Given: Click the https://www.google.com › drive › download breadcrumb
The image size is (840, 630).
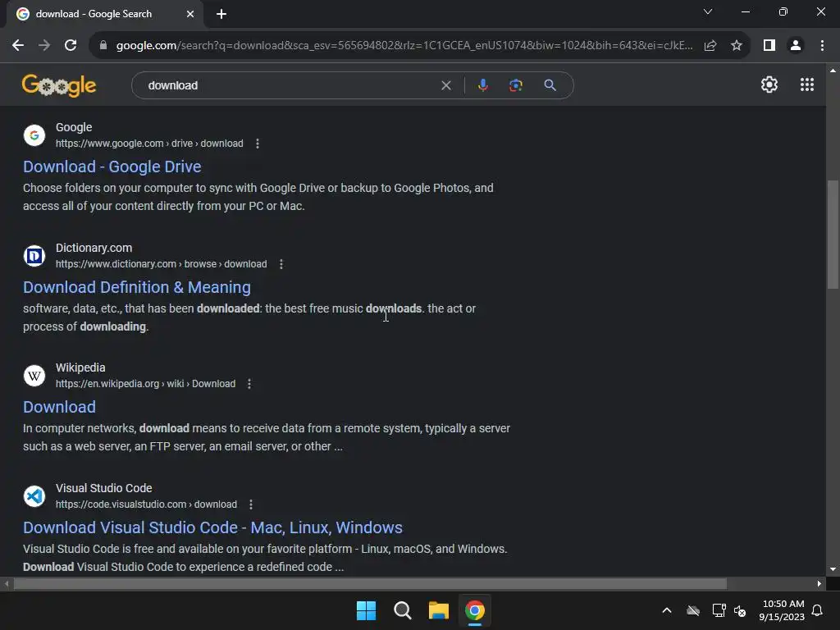Looking at the screenshot, I should pyautogui.click(x=149, y=144).
